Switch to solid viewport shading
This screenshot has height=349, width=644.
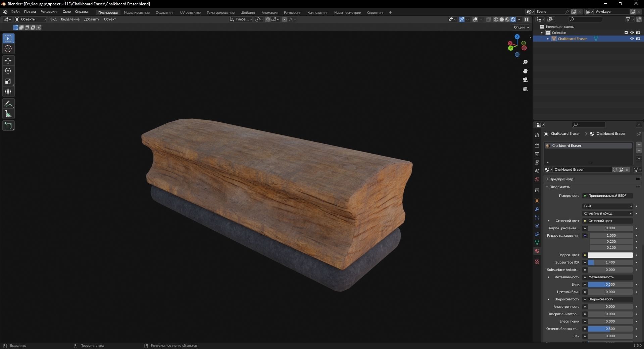[x=502, y=19]
